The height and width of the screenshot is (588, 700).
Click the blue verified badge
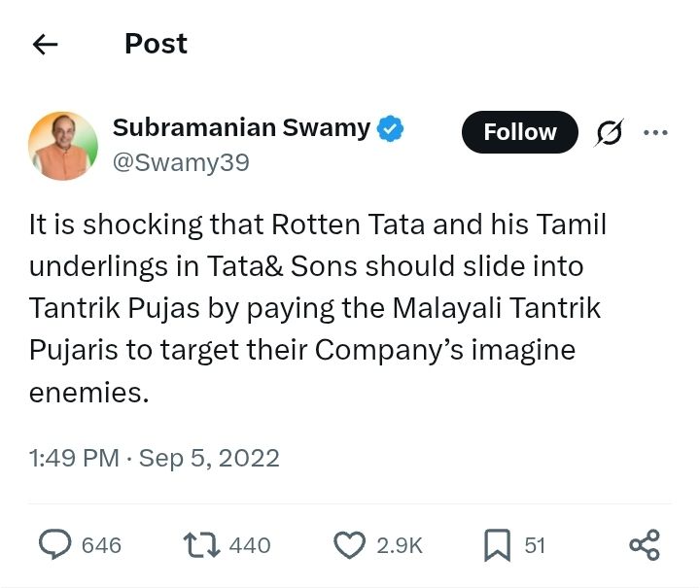[391, 127]
